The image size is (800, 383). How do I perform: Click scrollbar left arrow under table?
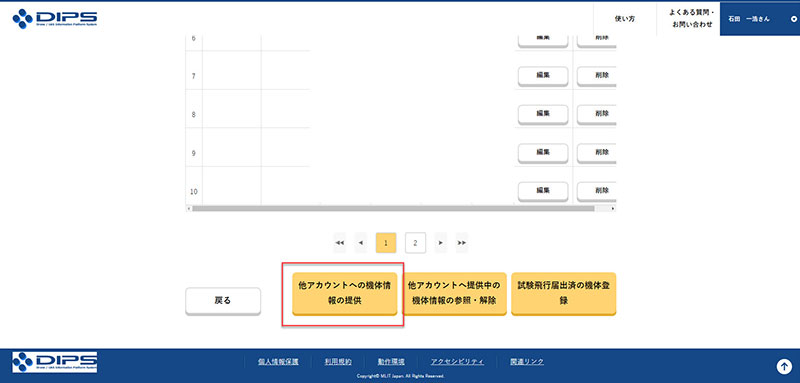click(x=188, y=209)
